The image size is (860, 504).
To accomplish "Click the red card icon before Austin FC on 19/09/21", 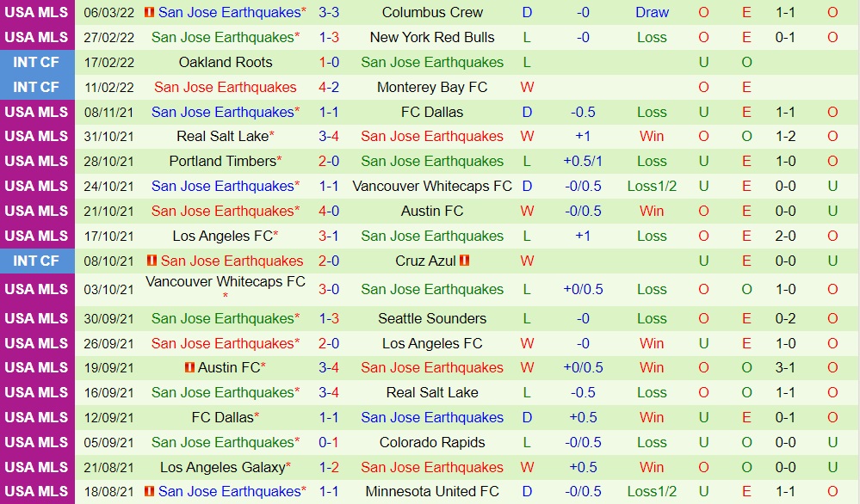I will 189,367.
